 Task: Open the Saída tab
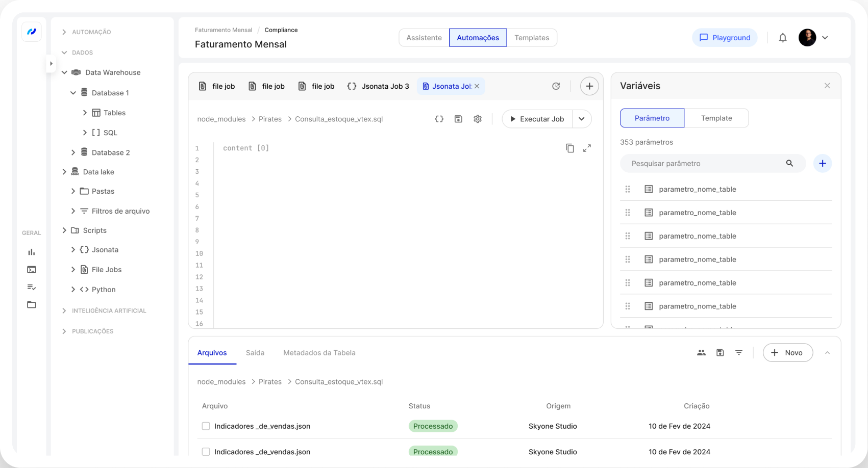255,353
